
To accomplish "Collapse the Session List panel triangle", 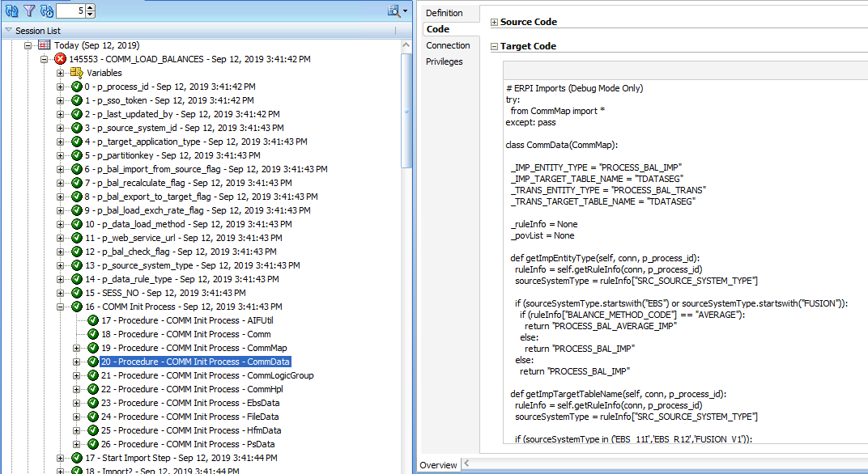I will 8,31.
